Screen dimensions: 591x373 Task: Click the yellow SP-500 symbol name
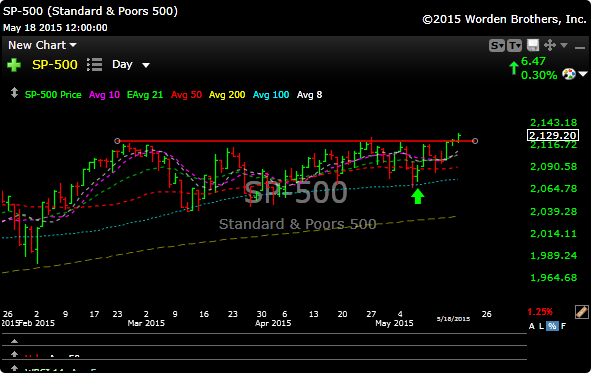[55, 64]
